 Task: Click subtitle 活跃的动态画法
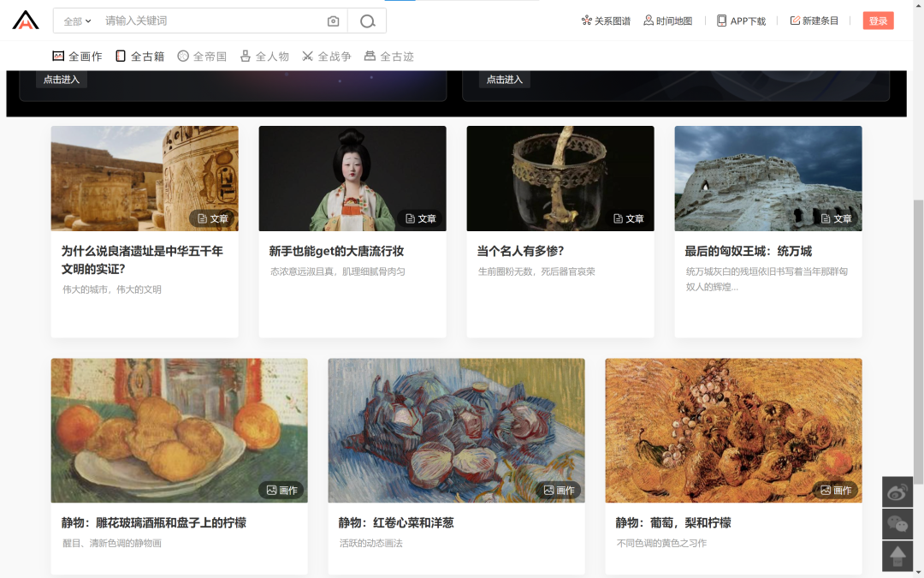click(x=370, y=543)
